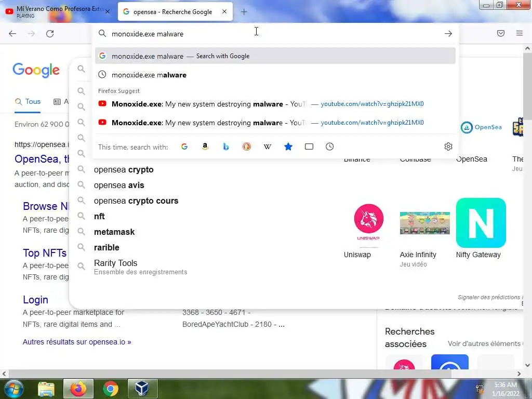Click the OpenSea logo card
Viewport: 532px width, 399px height.
tap(481, 127)
